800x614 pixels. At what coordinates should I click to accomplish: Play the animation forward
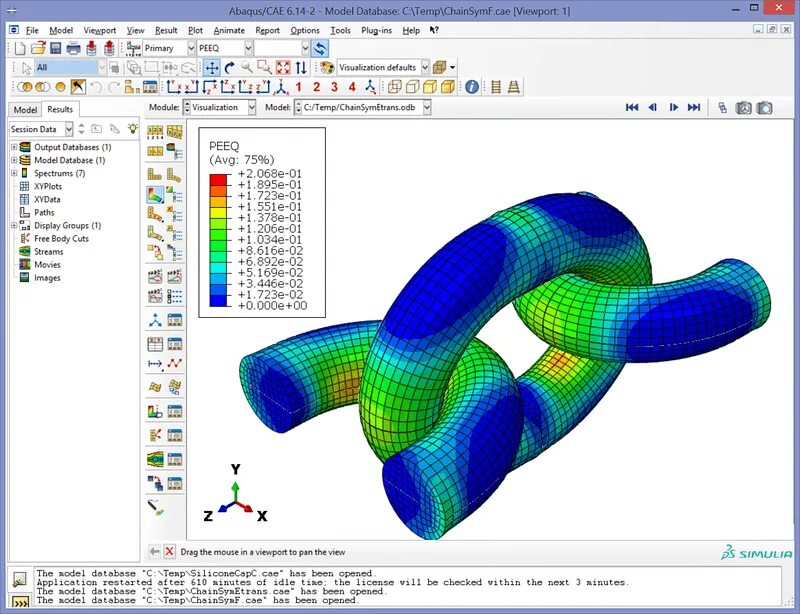(673, 107)
